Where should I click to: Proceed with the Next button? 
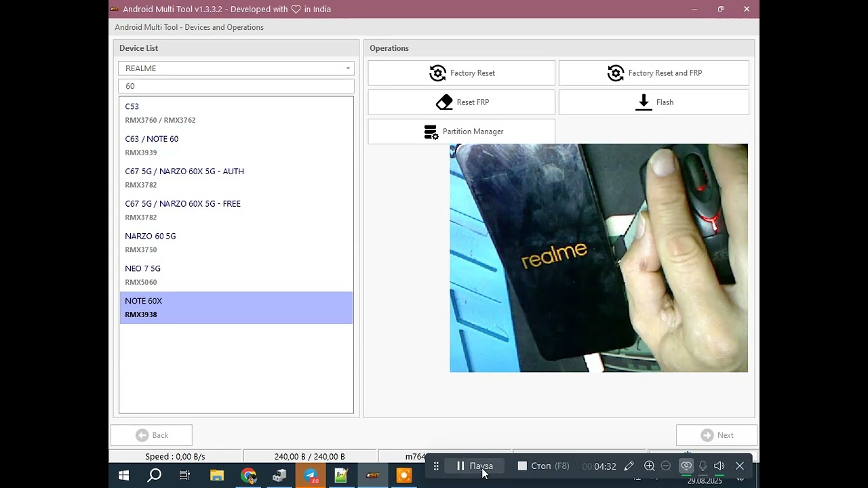click(x=716, y=435)
